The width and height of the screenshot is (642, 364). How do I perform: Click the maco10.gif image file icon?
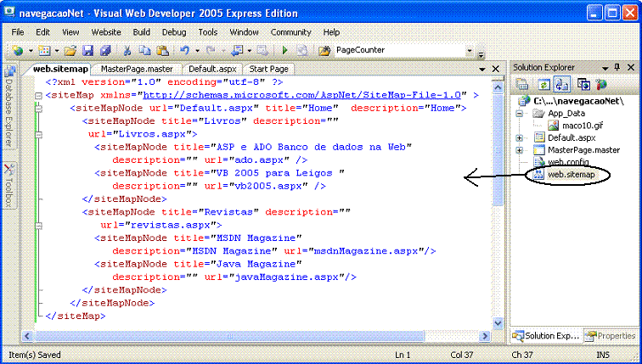(x=553, y=126)
